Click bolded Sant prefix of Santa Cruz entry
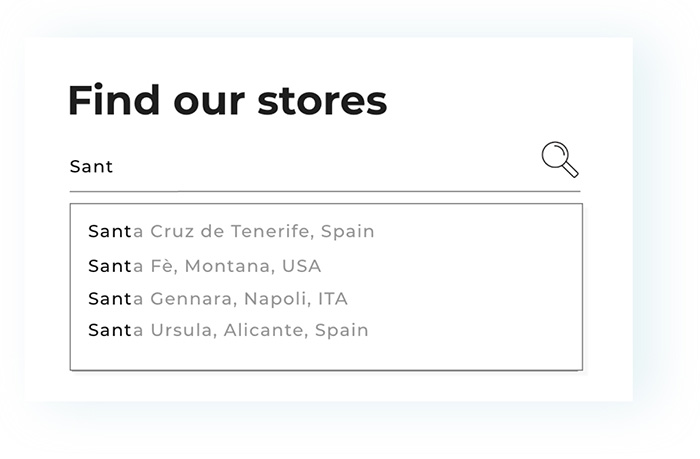Screen dimensions: 700x459 110,231
